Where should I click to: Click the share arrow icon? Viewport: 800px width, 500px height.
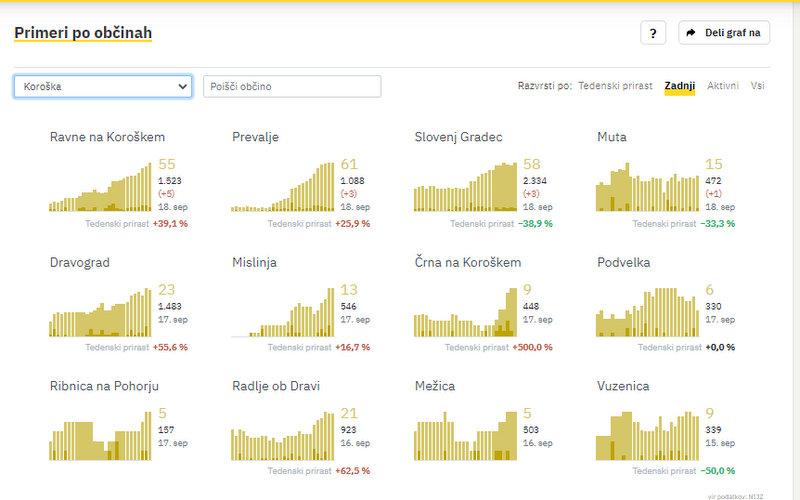pyautogui.click(x=692, y=33)
